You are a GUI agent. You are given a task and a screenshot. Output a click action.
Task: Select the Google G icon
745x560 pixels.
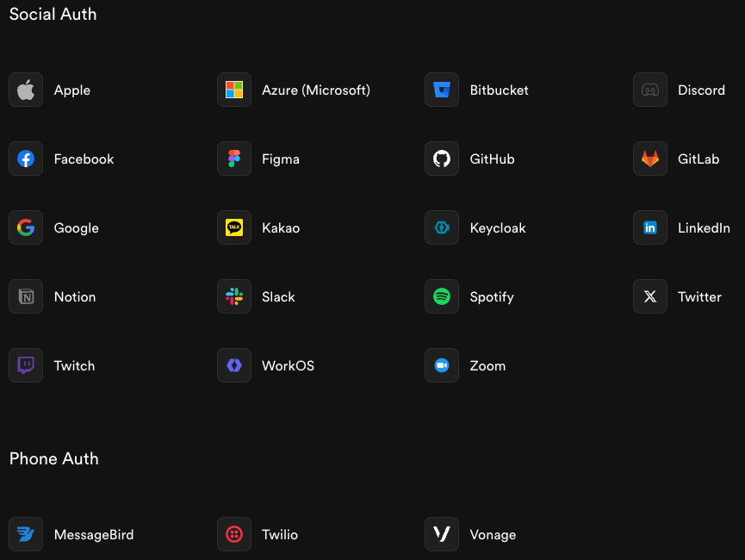pos(26,227)
